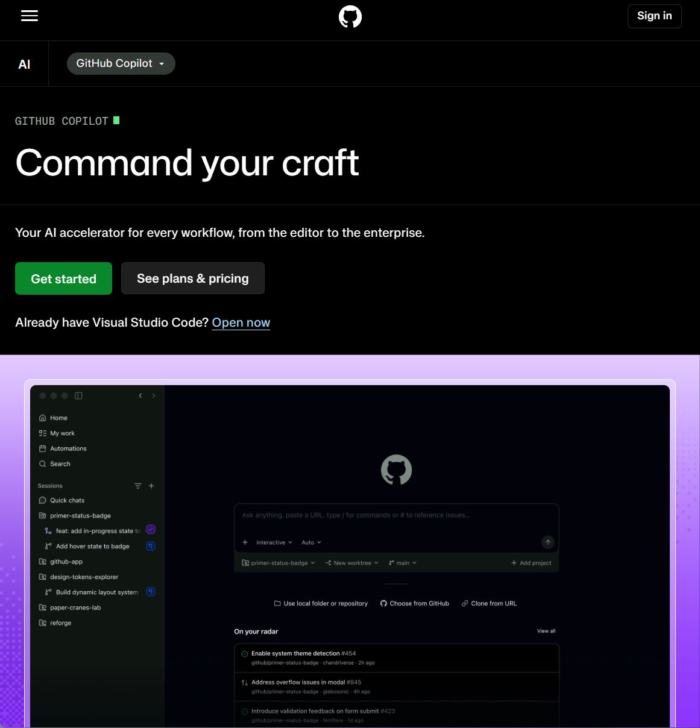Open the hamburger navigation menu

(30, 16)
